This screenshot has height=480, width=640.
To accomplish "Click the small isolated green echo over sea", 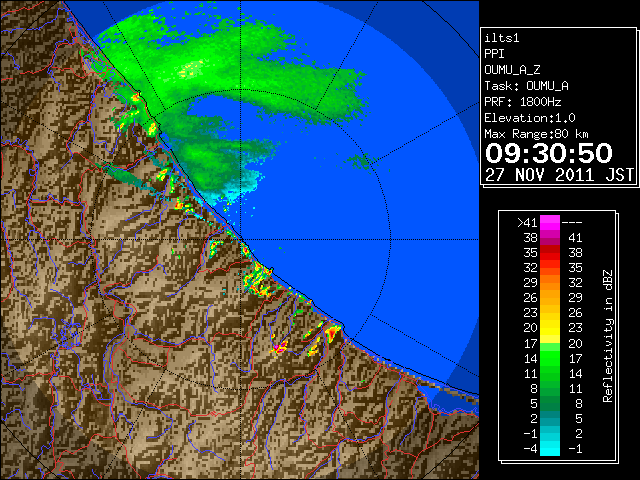I will (x=361, y=161).
